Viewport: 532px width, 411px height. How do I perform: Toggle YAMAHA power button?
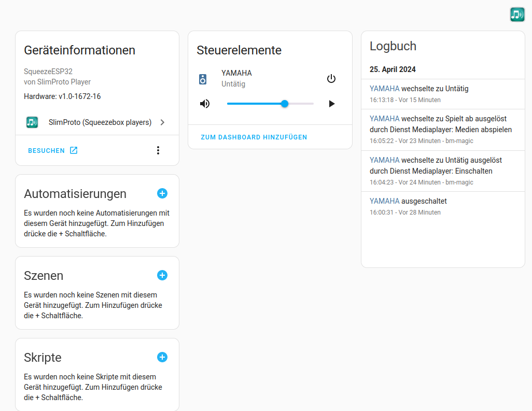[x=331, y=79]
